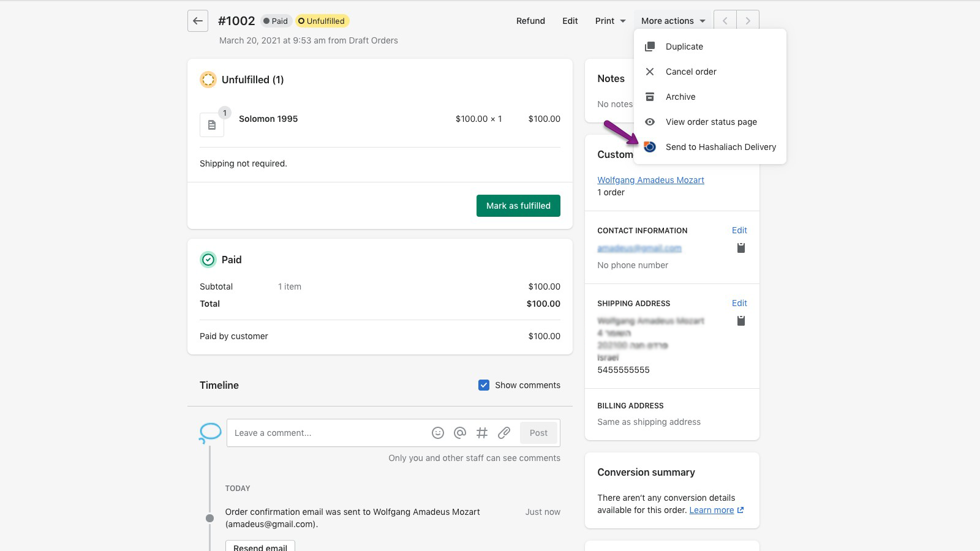Click the eye icon beside View order status page
This screenshot has height=551, width=980.
pyautogui.click(x=649, y=122)
